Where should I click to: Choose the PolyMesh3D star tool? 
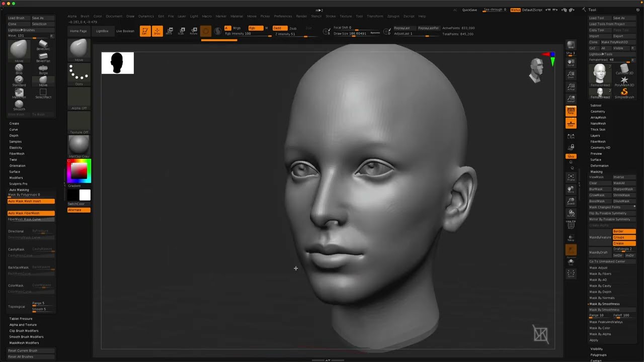click(624, 81)
